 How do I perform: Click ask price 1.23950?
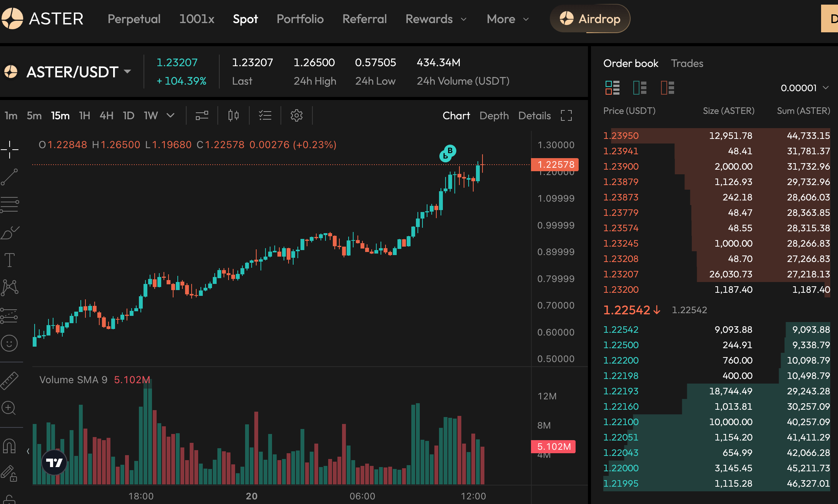(621, 135)
